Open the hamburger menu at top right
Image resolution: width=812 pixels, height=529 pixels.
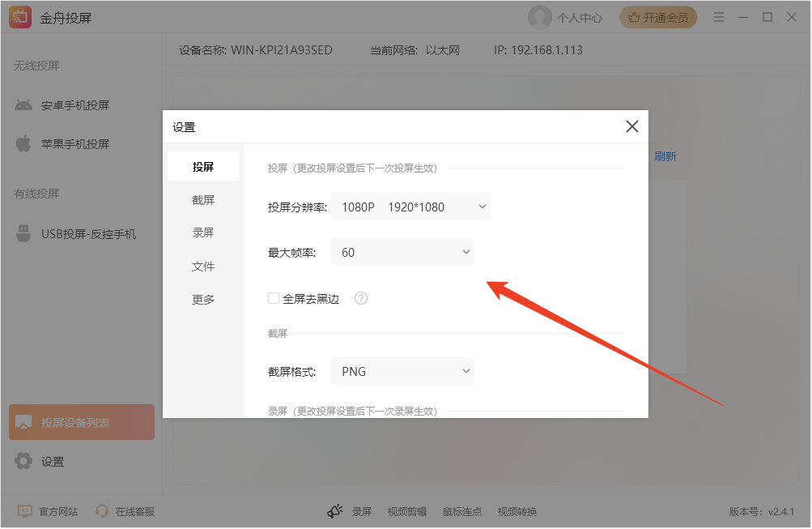pyautogui.click(x=719, y=16)
